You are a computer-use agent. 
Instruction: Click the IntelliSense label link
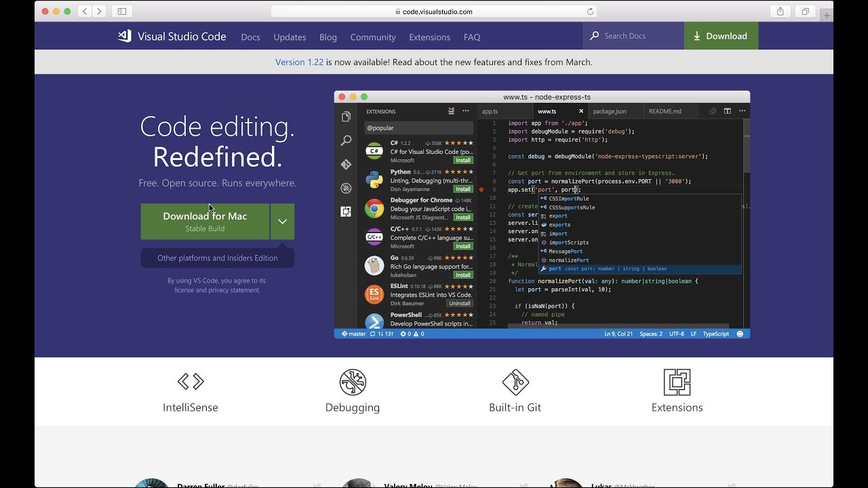191,407
